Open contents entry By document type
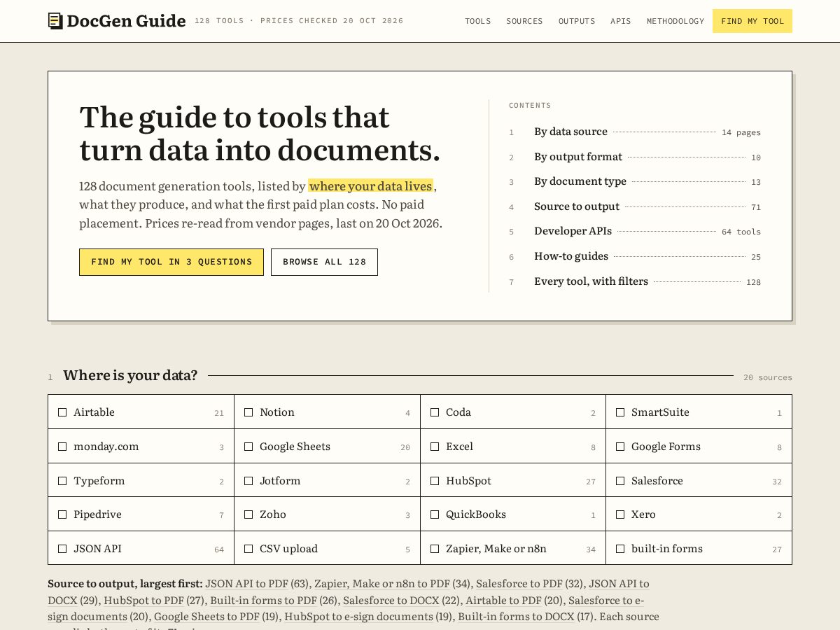This screenshot has height=630, width=840. pyautogui.click(x=635, y=181)
